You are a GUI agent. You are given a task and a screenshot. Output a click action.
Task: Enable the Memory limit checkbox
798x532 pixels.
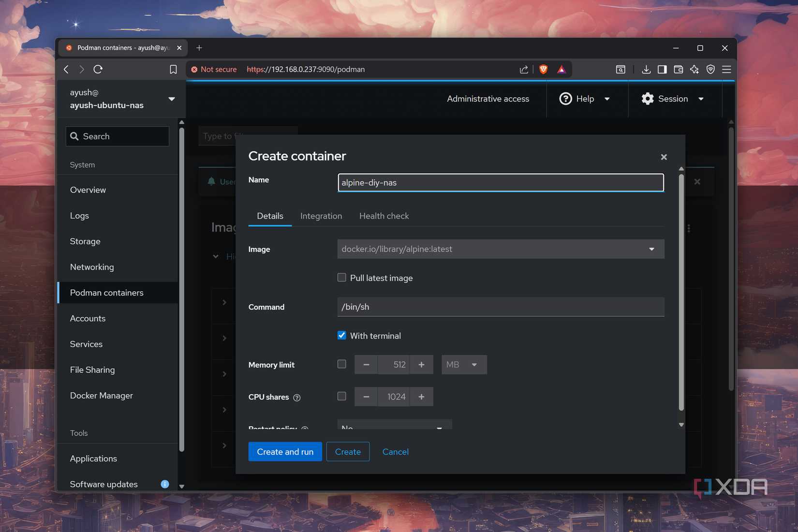click(x=342, y=364)
